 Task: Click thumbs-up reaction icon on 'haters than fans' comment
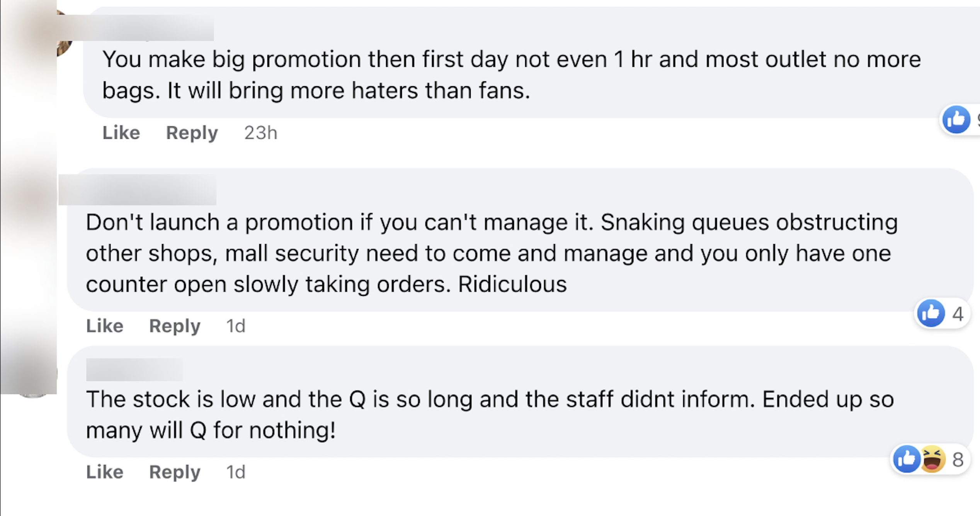tap(956, 119)
